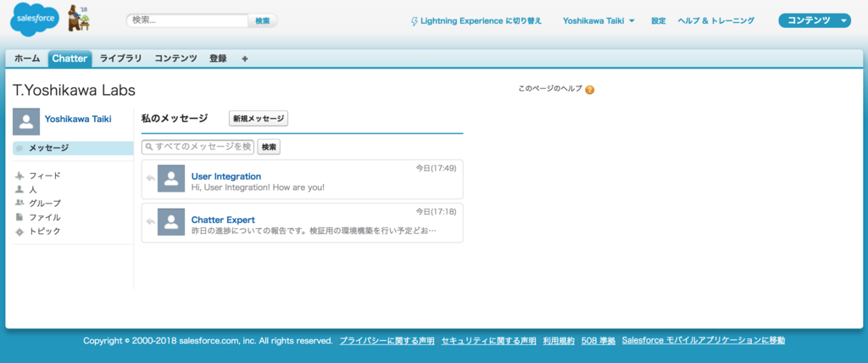Click the speech bubble icon beside メッセージ
This screenshot has width=868, height=363.
19,148
